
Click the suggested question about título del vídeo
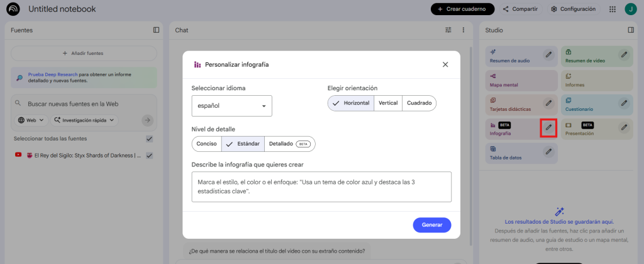277,251
